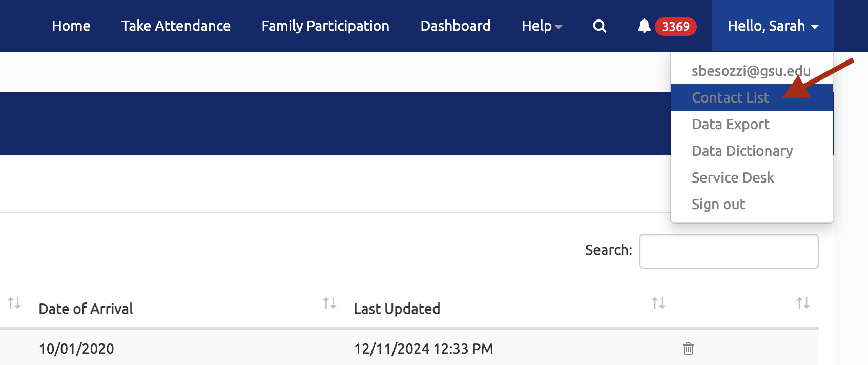Open Data Dictionary menu entry
This screenshot has width=868, height=365.
pyautogui.click(x=742, y=151)
